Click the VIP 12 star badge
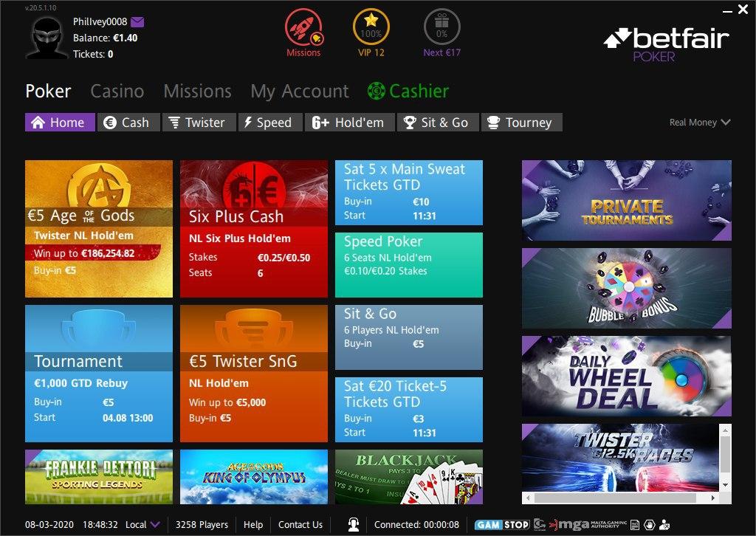The image size is (756, 536). click(x=371, y=28)
